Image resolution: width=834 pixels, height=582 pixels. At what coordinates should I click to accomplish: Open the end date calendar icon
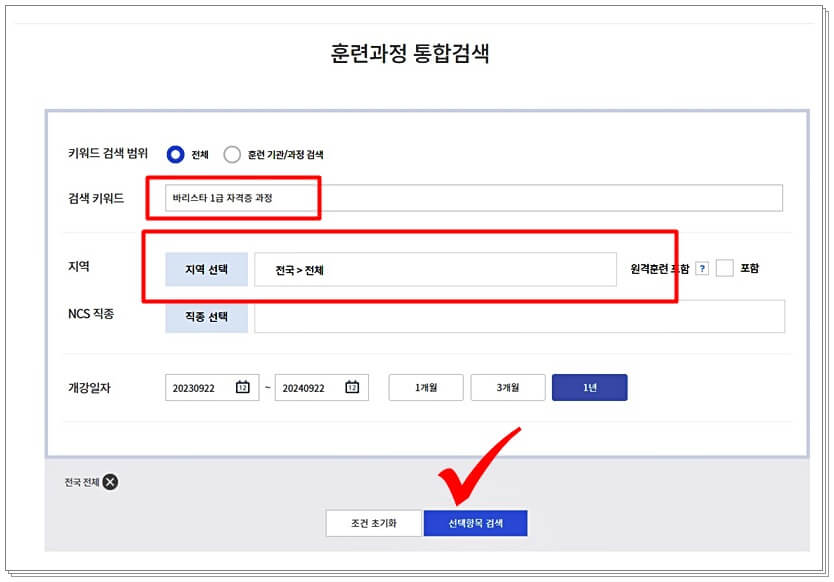coord(352,387)
